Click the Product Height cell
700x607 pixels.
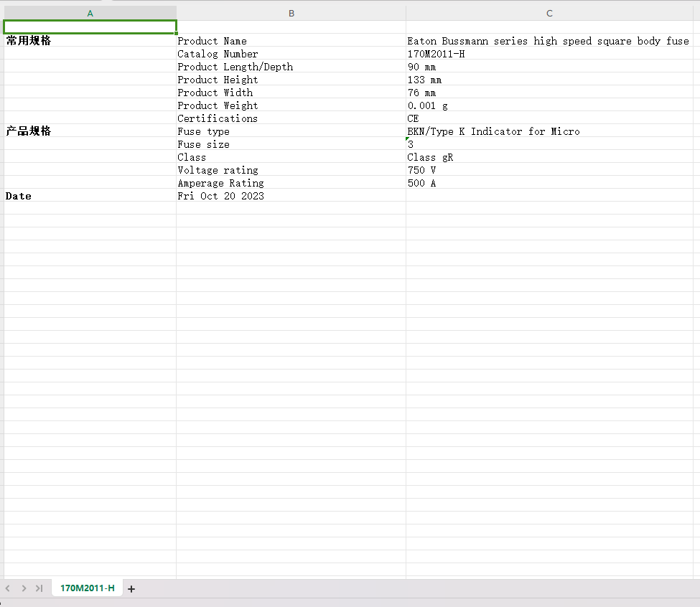[291, 80]
